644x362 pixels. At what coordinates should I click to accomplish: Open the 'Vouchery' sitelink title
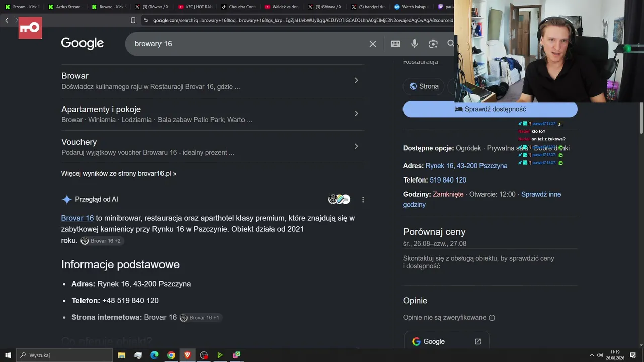[79, 142]
